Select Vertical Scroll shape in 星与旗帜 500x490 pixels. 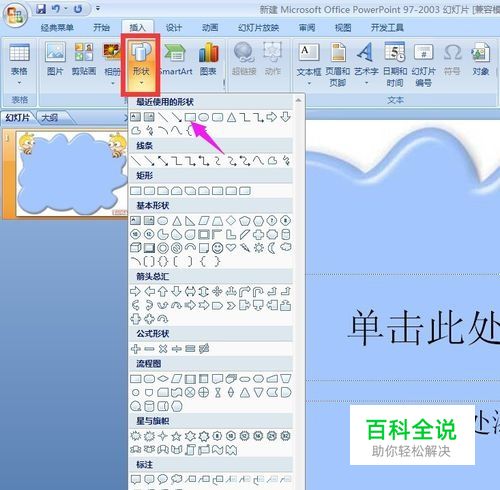190,450
